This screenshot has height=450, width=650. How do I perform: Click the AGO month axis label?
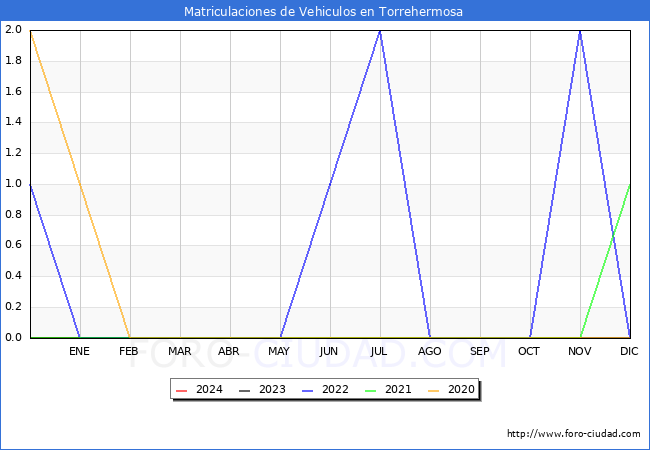pos(429,351)
